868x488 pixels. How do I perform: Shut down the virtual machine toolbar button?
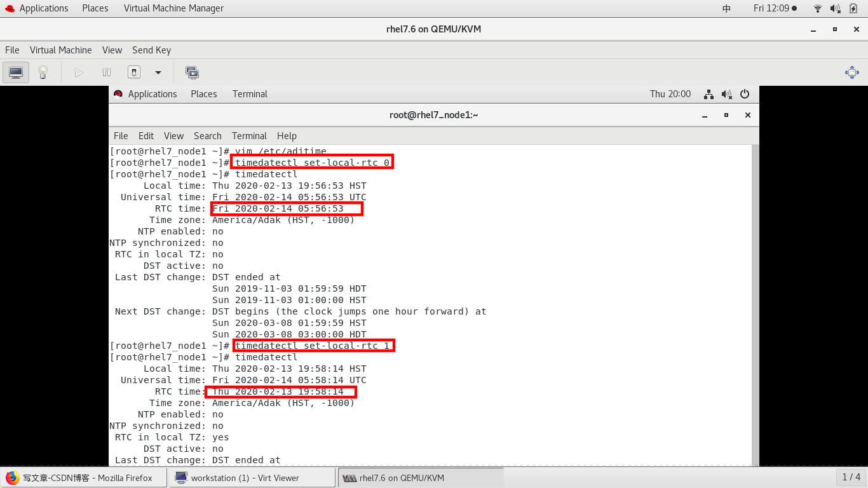pyautogui.click(x=134, y=72)
